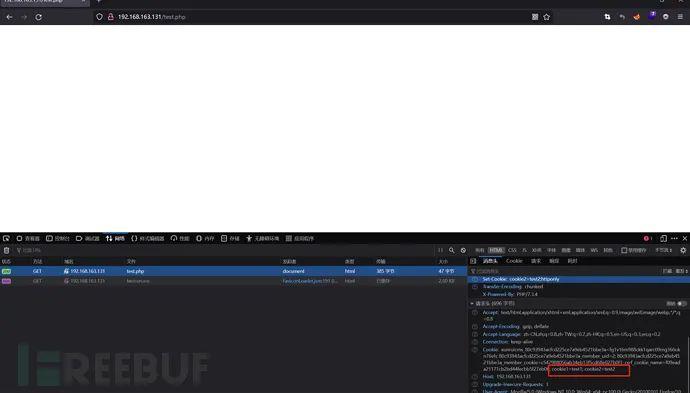Screen dimensions: 690x393
Task: Select the favicon.ico request row
Action: (x=233, y=281)
